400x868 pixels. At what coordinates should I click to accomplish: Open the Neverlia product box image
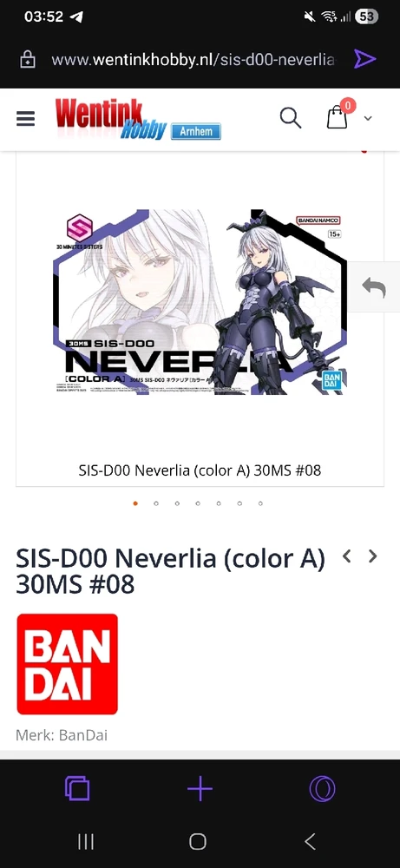point(200,302)
